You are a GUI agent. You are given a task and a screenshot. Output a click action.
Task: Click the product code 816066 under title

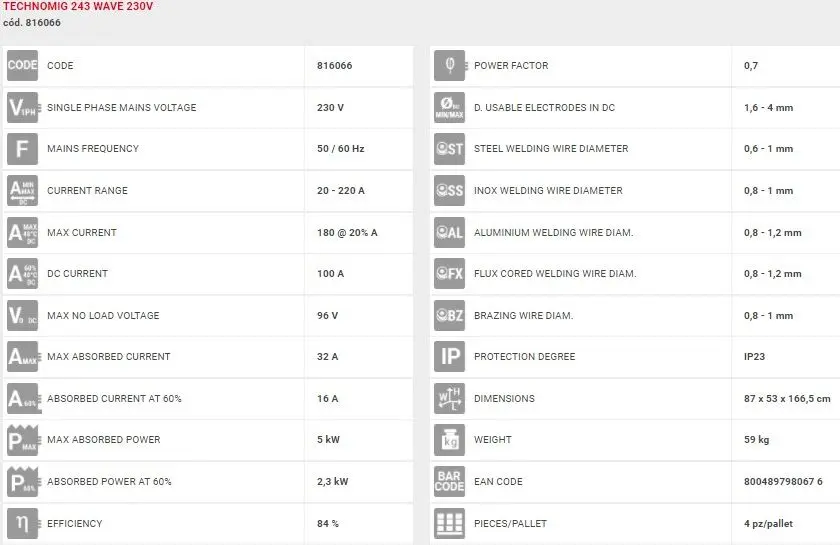tap(32, 22)
